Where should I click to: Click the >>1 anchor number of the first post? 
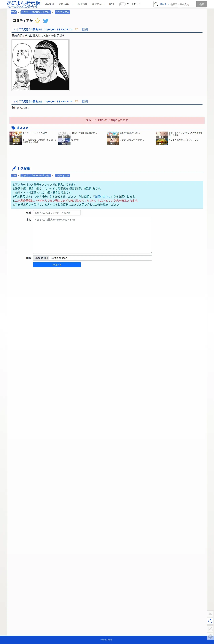coord(15,29)
